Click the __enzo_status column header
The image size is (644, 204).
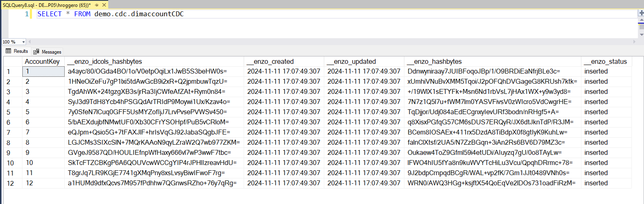606,61
